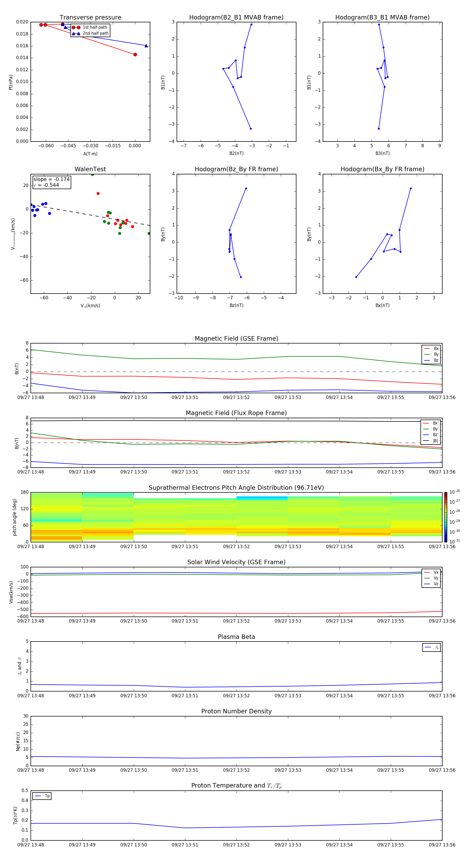Click the red endpoint at A = 0.000 in Transverse pressure

click(135, 55)
